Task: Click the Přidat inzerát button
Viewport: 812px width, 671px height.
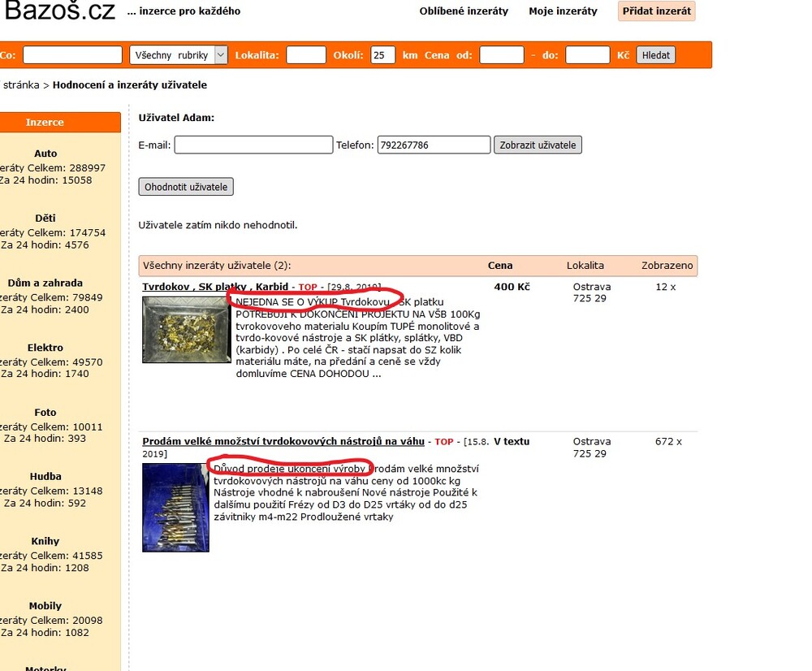Action: click(x=656, y=11)
